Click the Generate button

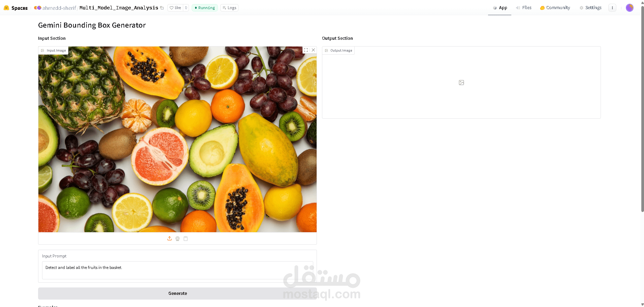coord(178,294)
